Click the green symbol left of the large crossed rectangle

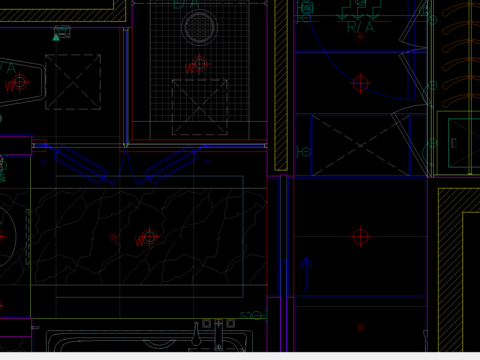[x=303, y=152]
